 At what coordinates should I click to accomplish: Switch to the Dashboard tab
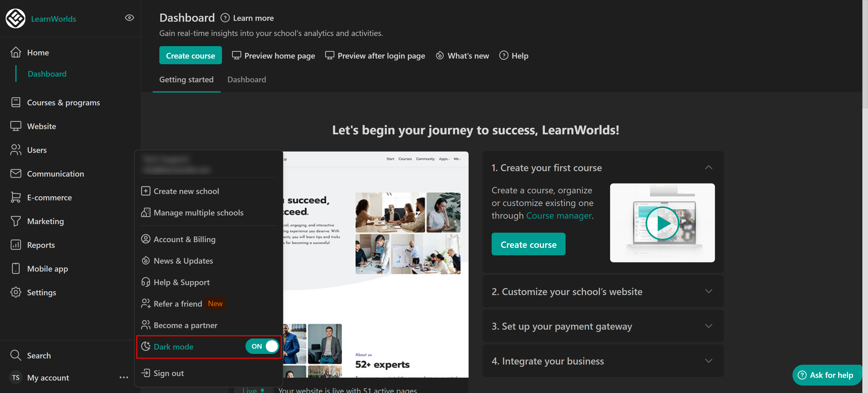[246, 80]
